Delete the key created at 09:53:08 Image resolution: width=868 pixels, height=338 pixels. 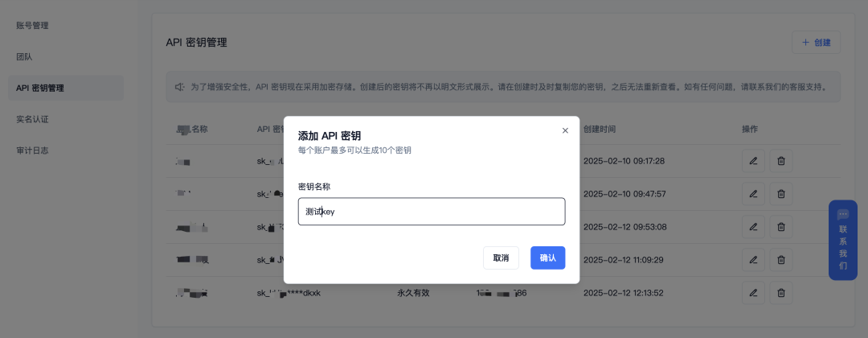[x=781, y=227]
